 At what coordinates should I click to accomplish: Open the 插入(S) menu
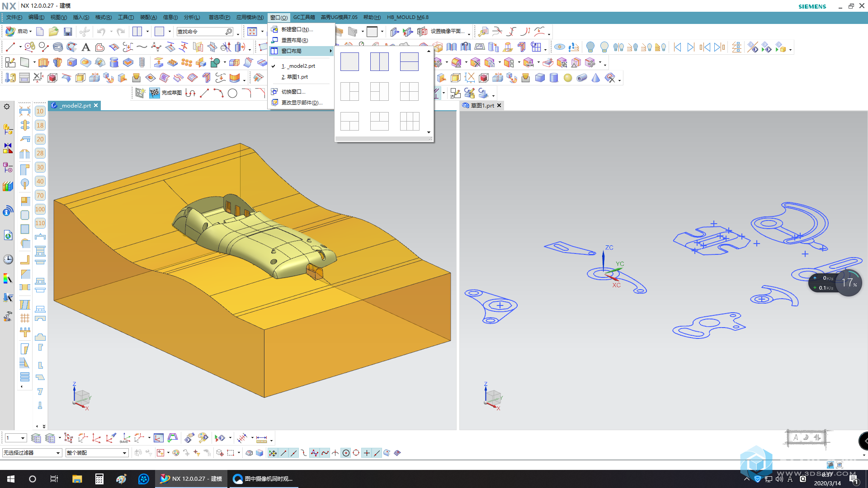click(81, 17)
